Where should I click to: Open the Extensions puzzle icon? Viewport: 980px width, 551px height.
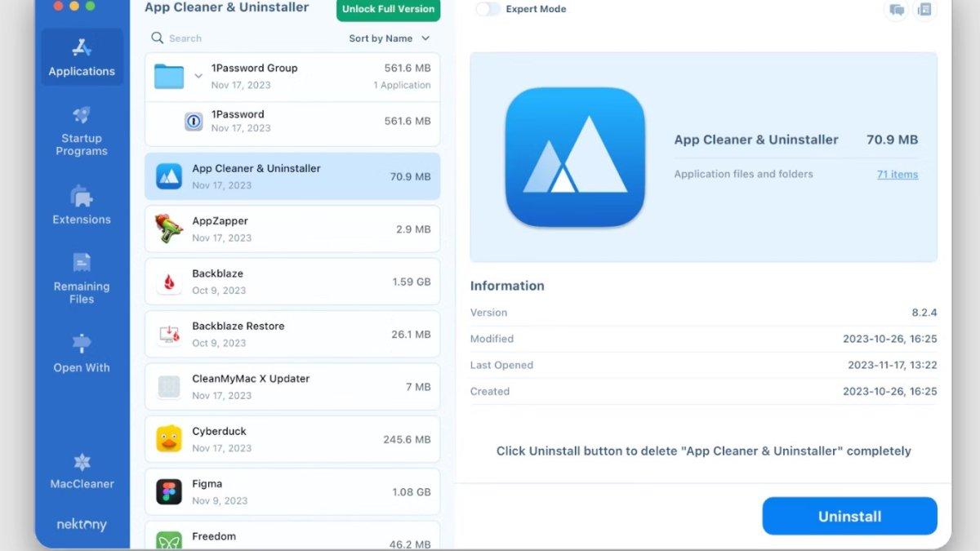[82, 196]
